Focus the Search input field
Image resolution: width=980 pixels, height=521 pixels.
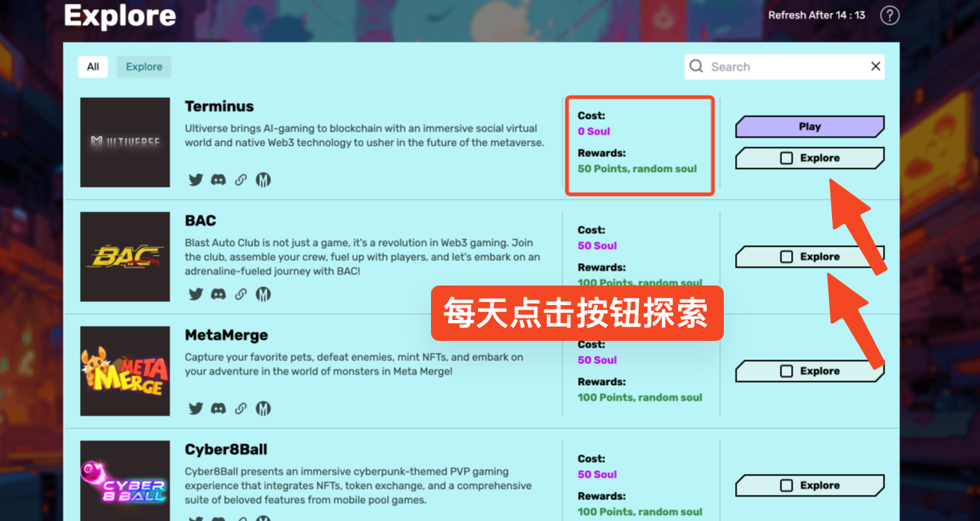pos(784,67)
